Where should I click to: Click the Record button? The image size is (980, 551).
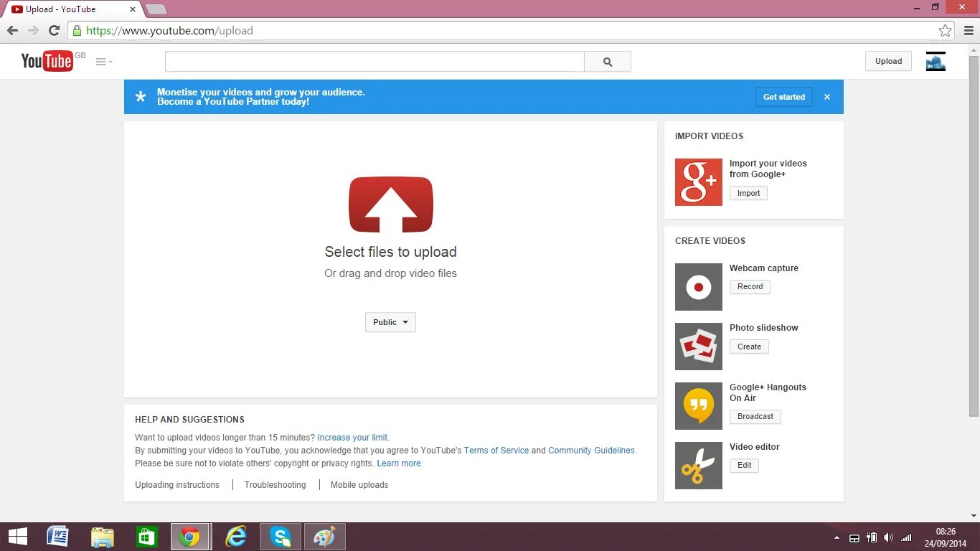tap(750, 286)
